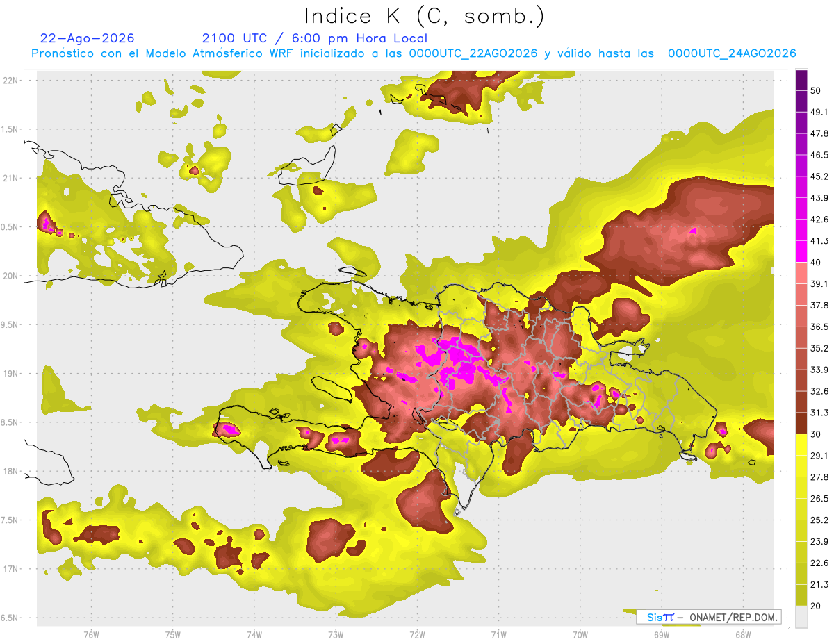
Task: Click the colorbar label '35.2'
Action: [820, 348]
